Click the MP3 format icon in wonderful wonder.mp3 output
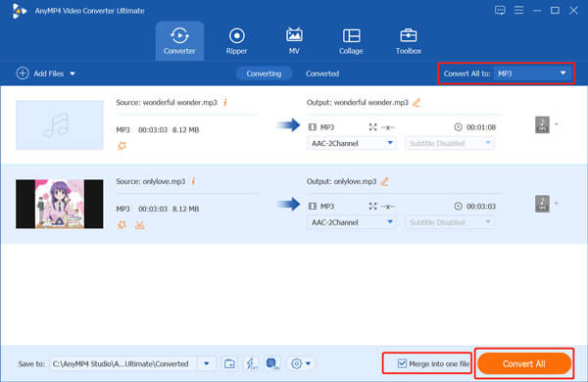This screenshot has width=588, height=382. (313, 127)
